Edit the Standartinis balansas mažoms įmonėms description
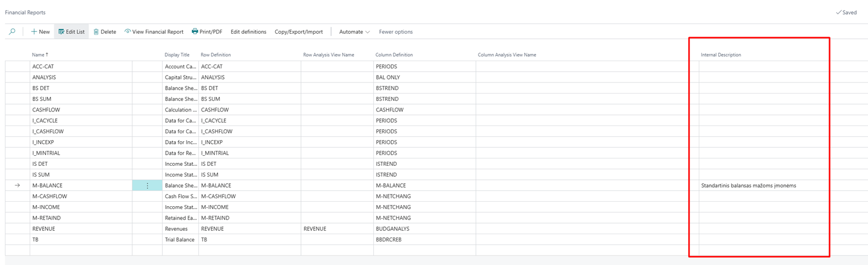This screenshot has width=868, height=265. coord(763,185)
